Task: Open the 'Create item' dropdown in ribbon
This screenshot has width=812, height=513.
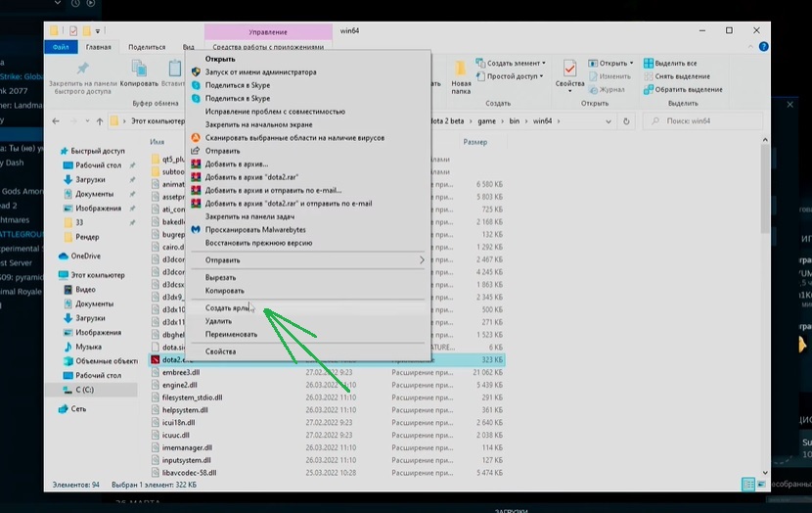Action: point(518,63)
